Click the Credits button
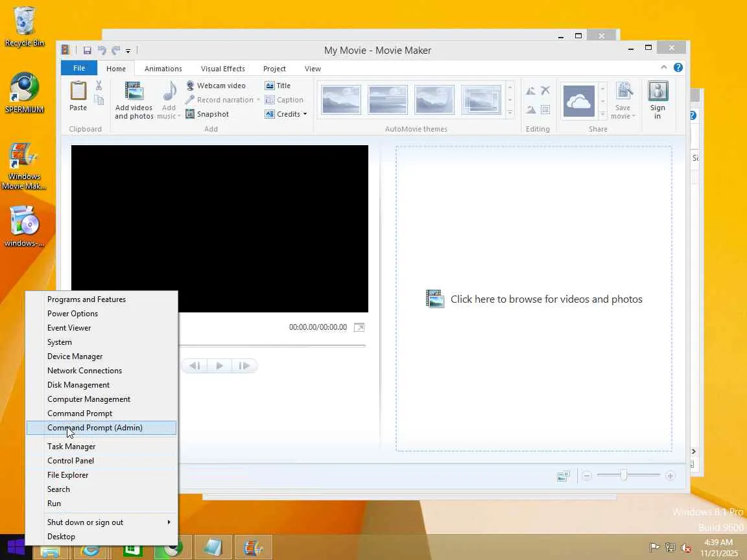The image size is (747, 560). click(283, 114)
